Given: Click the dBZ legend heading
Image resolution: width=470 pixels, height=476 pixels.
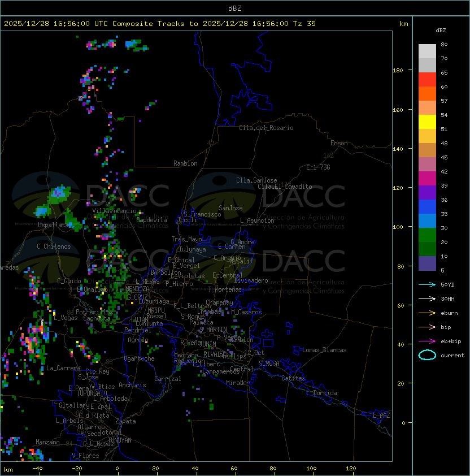Looking at the screenshot, I should (x=441, y=31).
